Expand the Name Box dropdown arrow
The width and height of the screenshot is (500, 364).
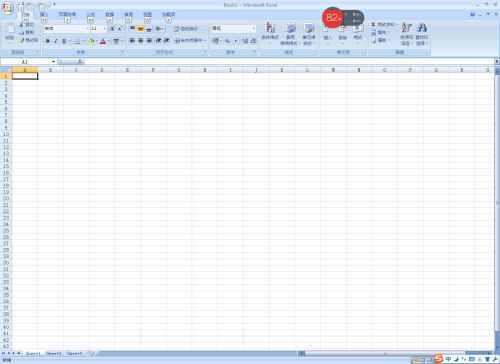point(53,62)
